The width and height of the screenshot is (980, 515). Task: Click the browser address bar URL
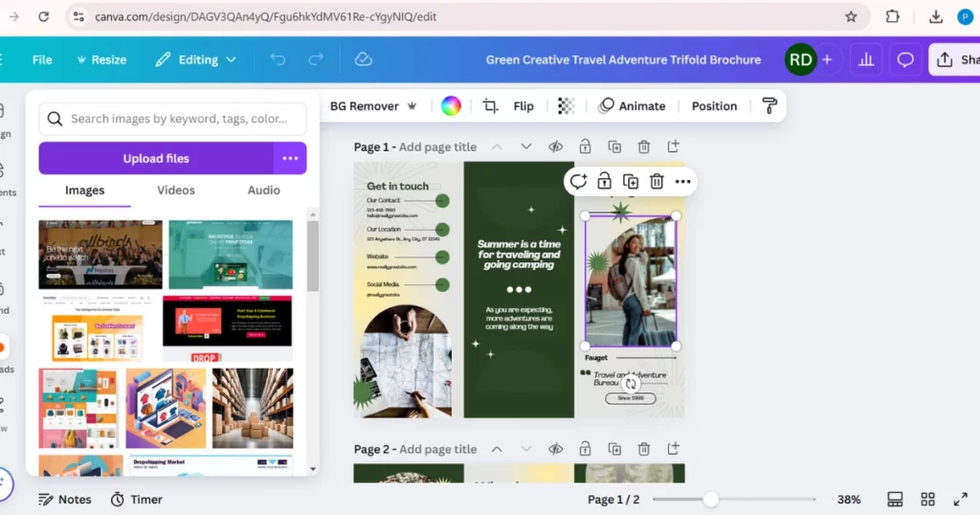266,17
